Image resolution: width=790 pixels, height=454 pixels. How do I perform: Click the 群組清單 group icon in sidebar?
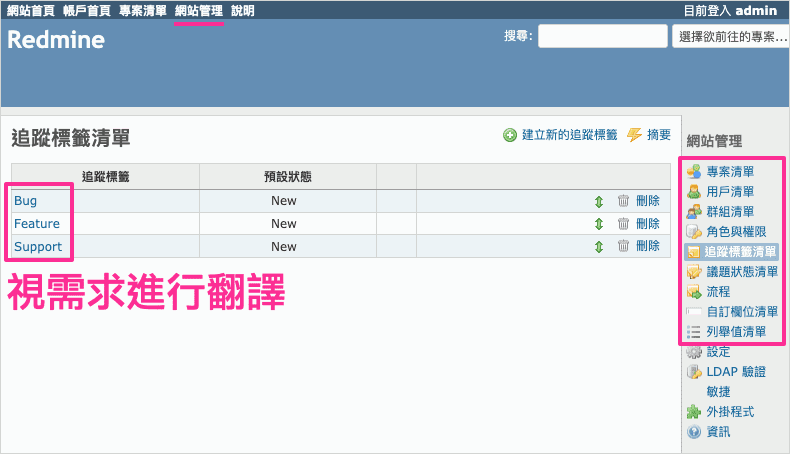(694, 212)
